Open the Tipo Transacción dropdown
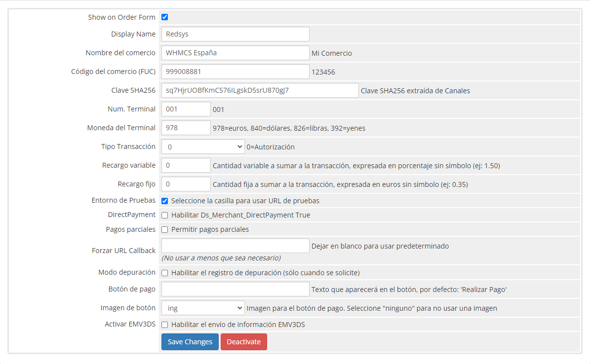 203,146
